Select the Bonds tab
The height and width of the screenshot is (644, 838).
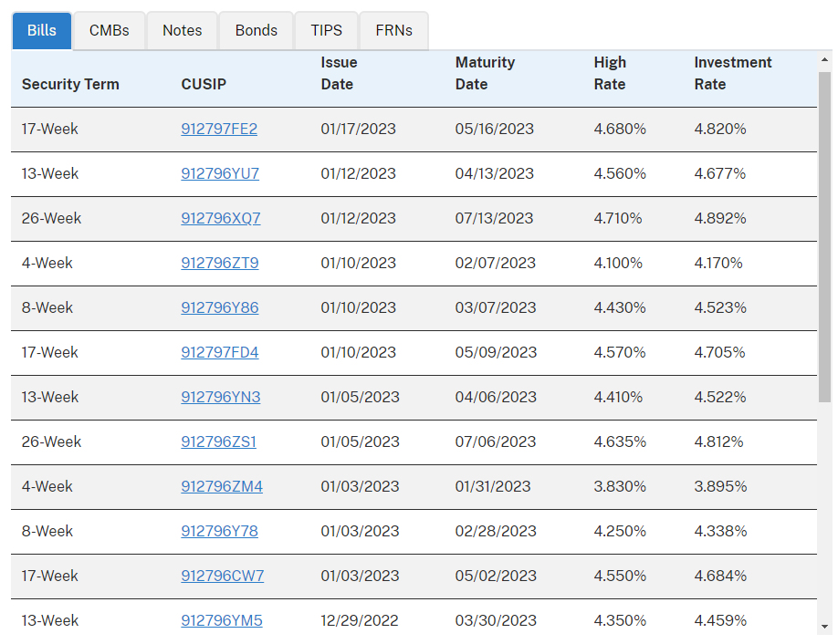(x=256, y=30)
